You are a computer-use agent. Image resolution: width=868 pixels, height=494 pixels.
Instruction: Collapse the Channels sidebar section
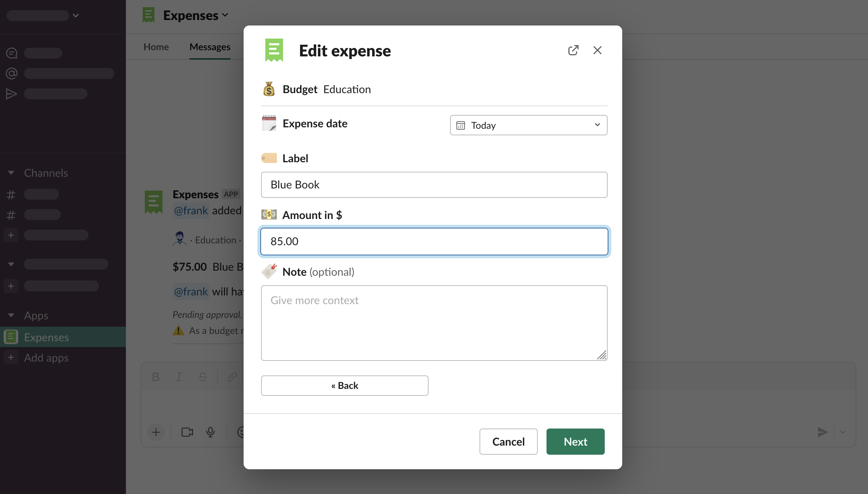[11, 173]
